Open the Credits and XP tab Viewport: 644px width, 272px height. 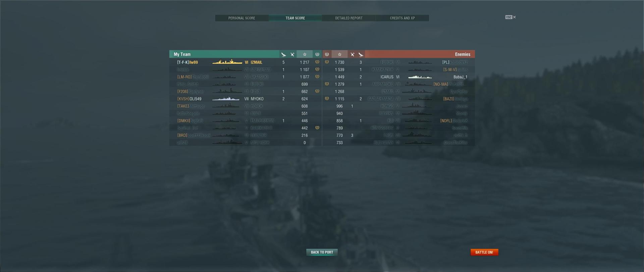pyautogui.click(x=402, y=18)
